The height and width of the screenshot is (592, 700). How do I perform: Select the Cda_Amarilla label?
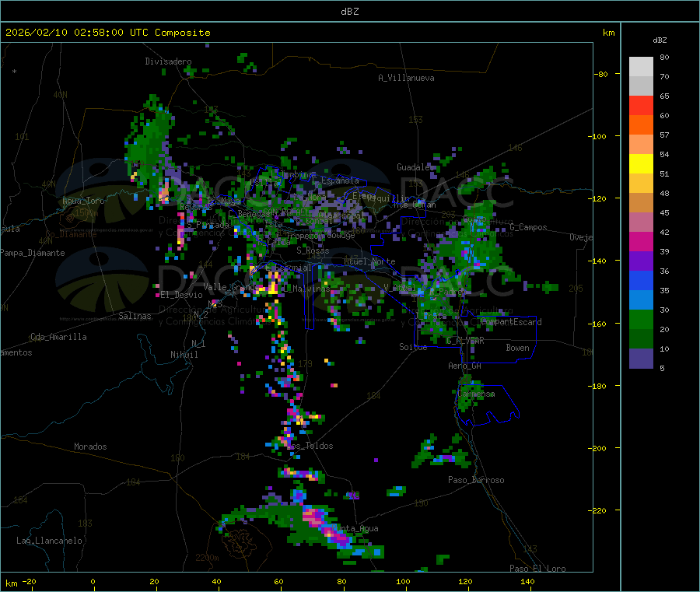[x=58, y=337]
